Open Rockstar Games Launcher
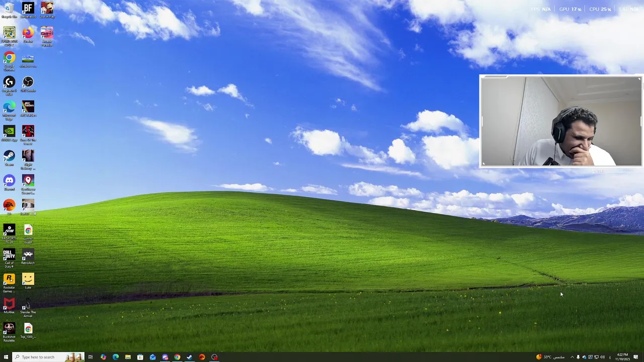The image size is (644, 362). (x=9, y=283)
